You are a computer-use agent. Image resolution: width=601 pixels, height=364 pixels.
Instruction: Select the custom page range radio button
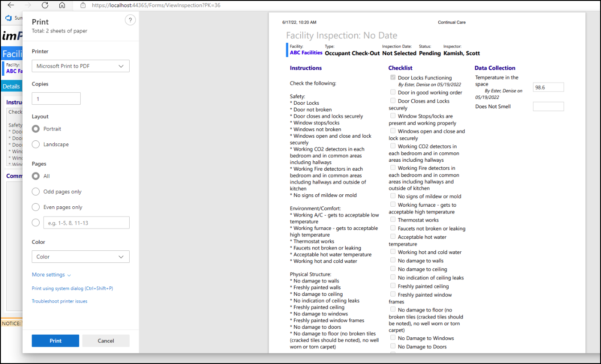click(36, 223)
